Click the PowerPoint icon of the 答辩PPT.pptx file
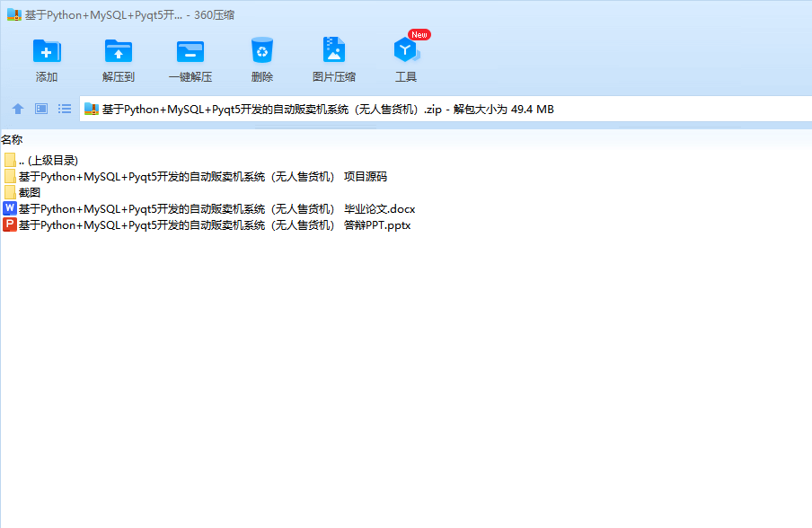The image size is (812, 528). (x=10, y=224)
